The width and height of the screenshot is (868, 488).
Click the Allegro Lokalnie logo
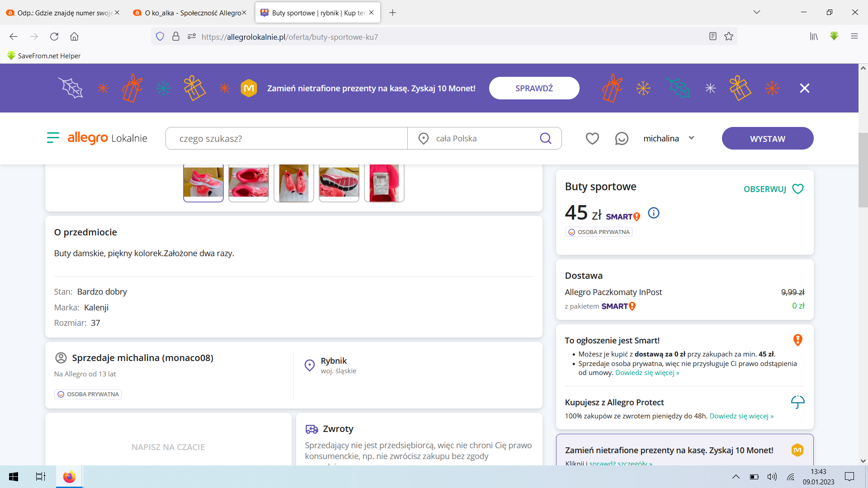coord(107,138)
